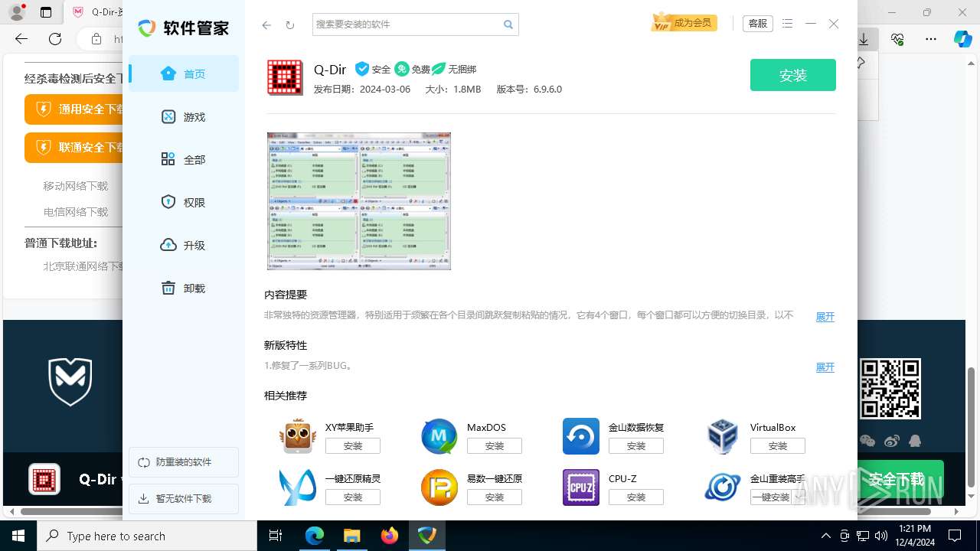Image resolution: width=980 pixels, height=551 pixels.
Task: Click 联通安全下载 on the browser page
Action: (x=74, y=148)
